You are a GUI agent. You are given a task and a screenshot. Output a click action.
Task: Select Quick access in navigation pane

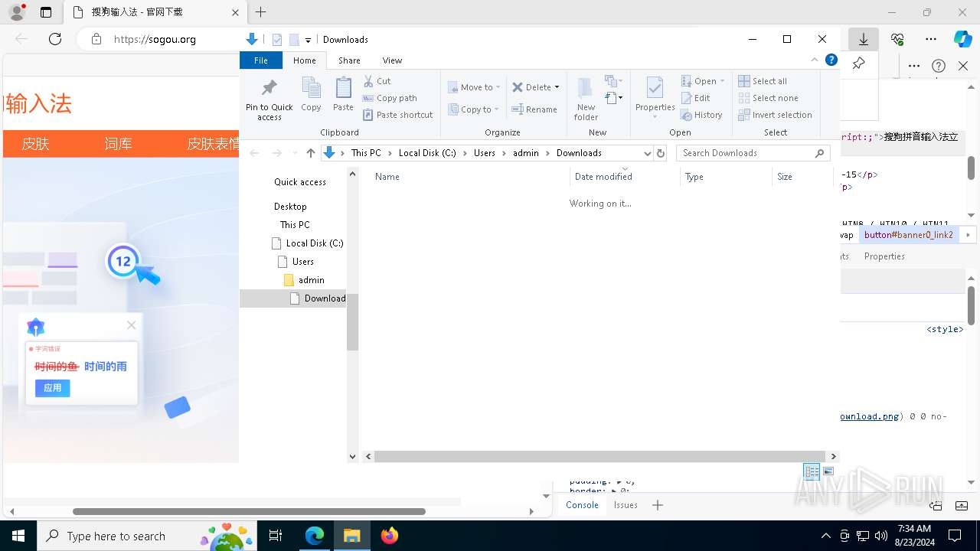pos(300,182)
